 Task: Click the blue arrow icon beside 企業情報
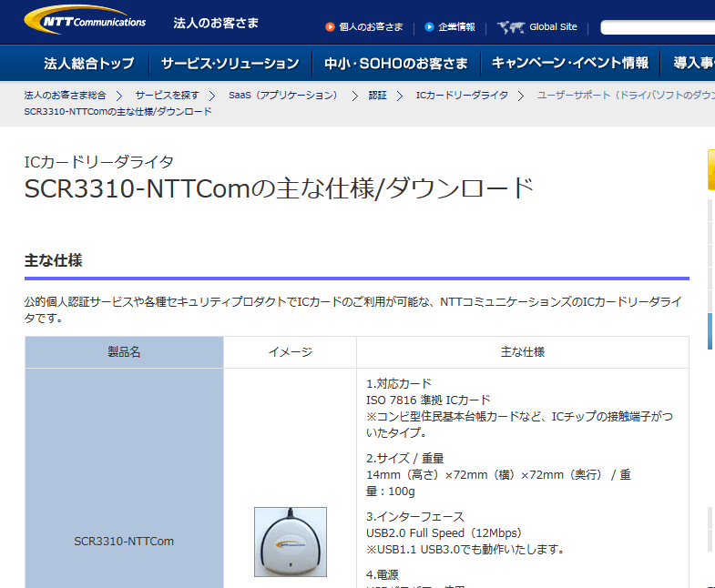tap(429, 27)
